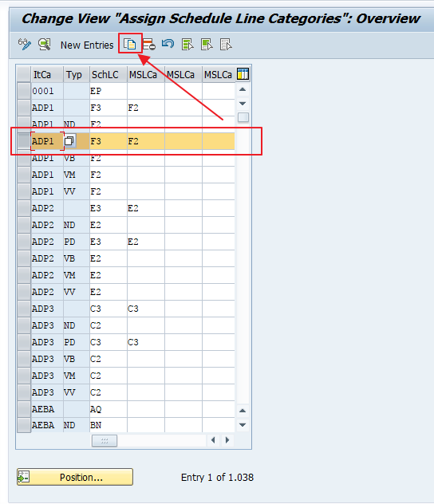Click the Copy As icon
Viewport: 434px width, 504px height.
tap(130, 44)
